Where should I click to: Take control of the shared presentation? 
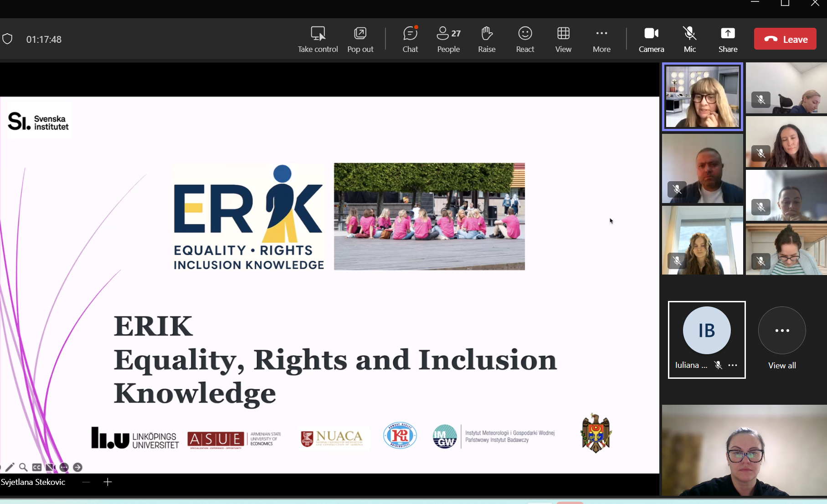(x=318, y=39)
